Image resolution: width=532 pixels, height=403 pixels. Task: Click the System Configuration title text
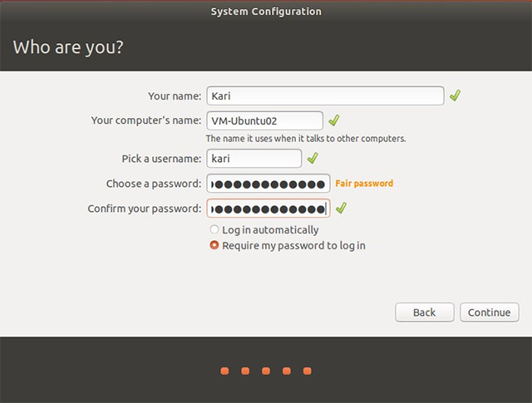(x=266, y=12)
